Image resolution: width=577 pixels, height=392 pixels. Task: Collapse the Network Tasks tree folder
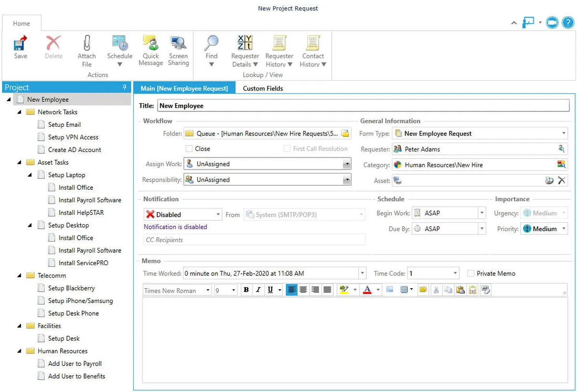19,112
